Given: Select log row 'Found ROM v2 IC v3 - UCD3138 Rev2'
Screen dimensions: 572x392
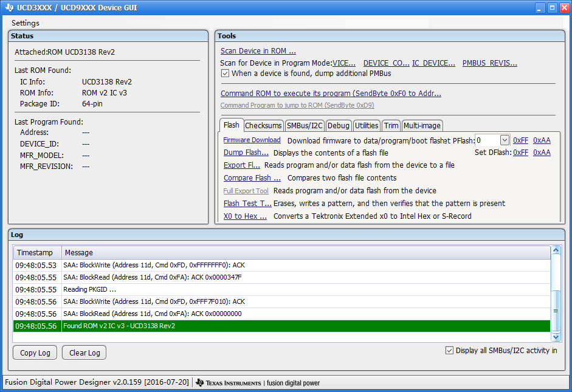Looking at the screenshot, I should tap(281, 326).
